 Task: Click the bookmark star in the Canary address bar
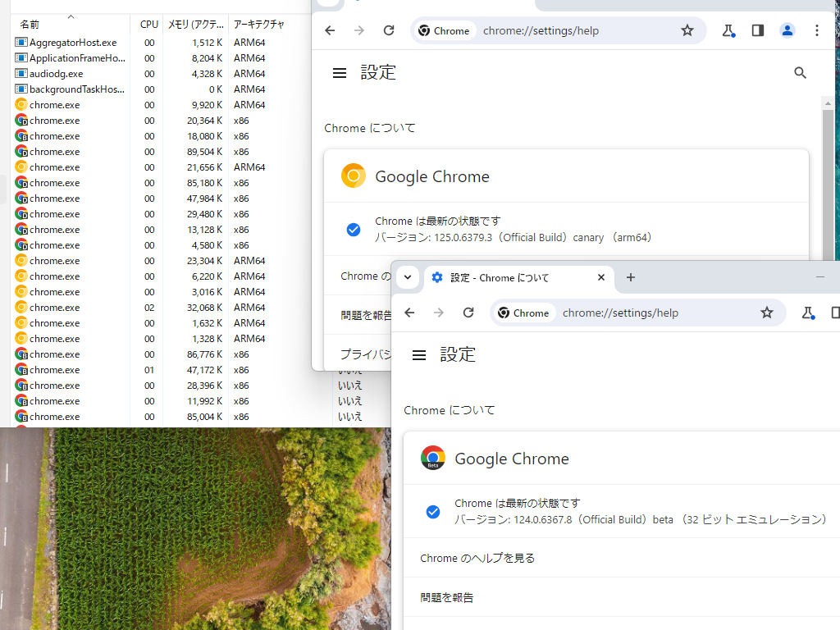tap(687, 30)
